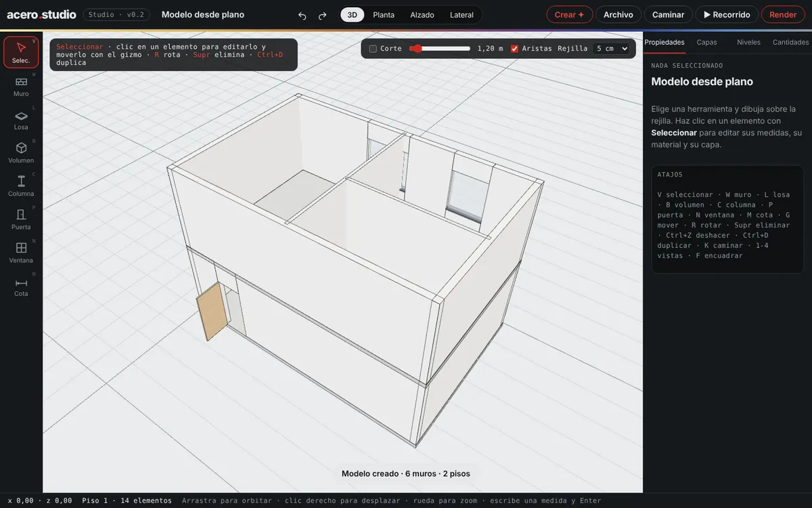Click the acero.studio logo
Screen dimensions: 812x508
pyautogui.click(x=41, y=14)
